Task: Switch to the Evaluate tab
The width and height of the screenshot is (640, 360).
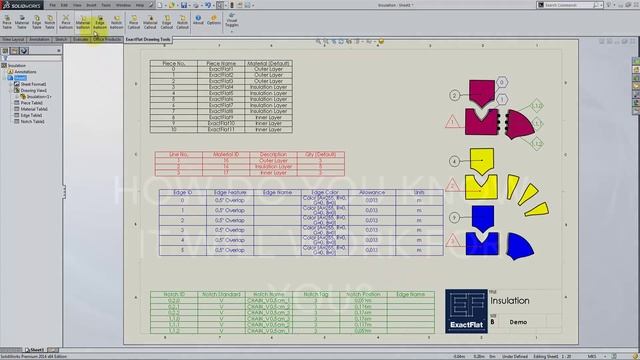Action: 80,39
